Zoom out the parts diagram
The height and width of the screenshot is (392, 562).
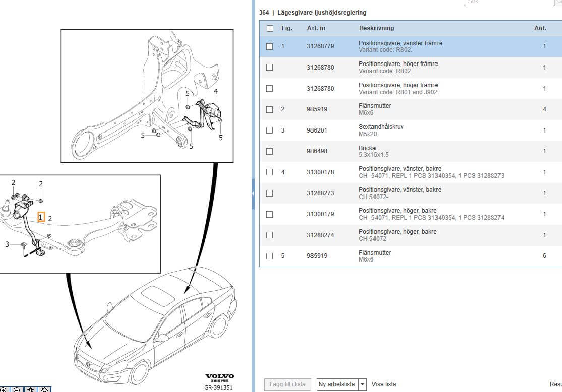point(17,390)
